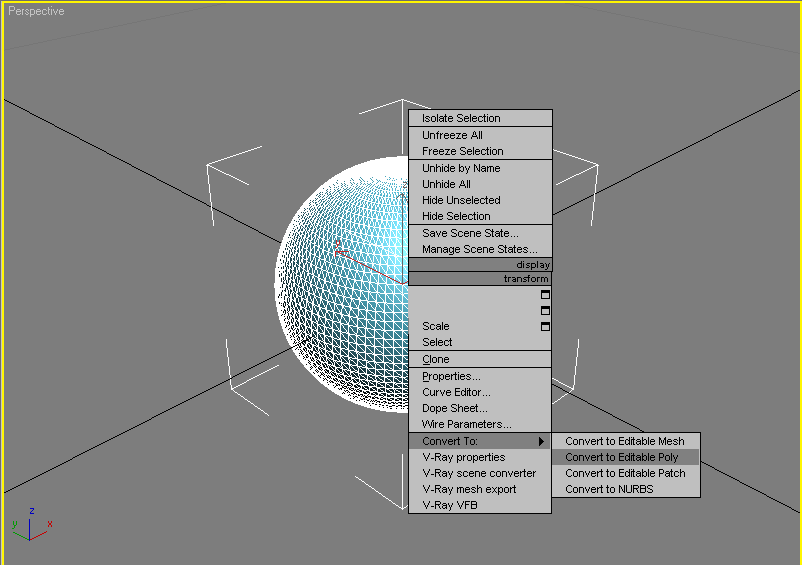This screenshot has width=802, height=565.
Task: Choose Unhide All
Action: point(480,184)
